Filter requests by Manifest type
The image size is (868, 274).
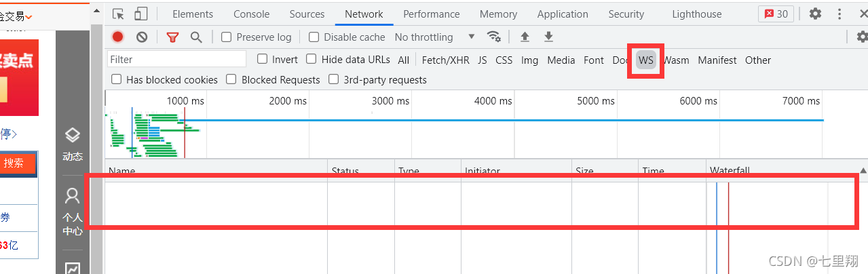click(717, 60)
